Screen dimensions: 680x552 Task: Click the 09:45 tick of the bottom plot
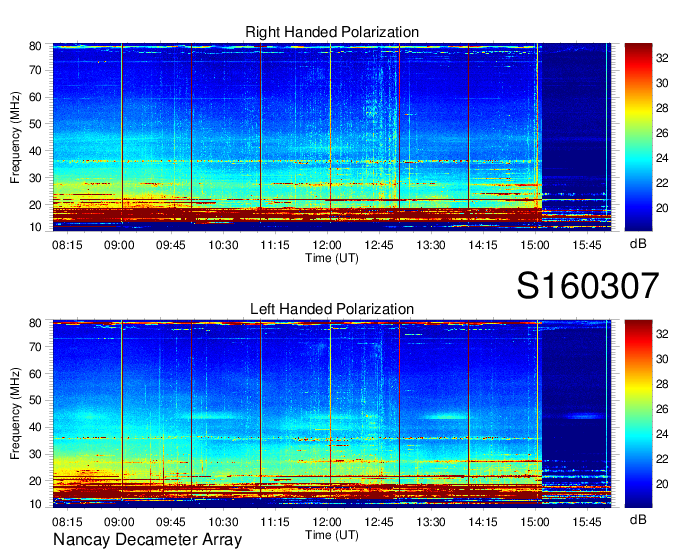(171, 522)
